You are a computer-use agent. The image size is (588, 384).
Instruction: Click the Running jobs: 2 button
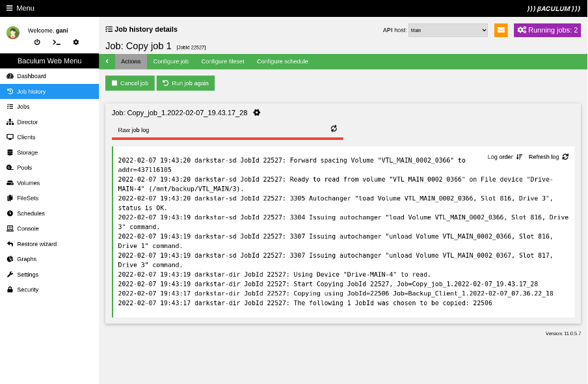[x=547, y=30]
